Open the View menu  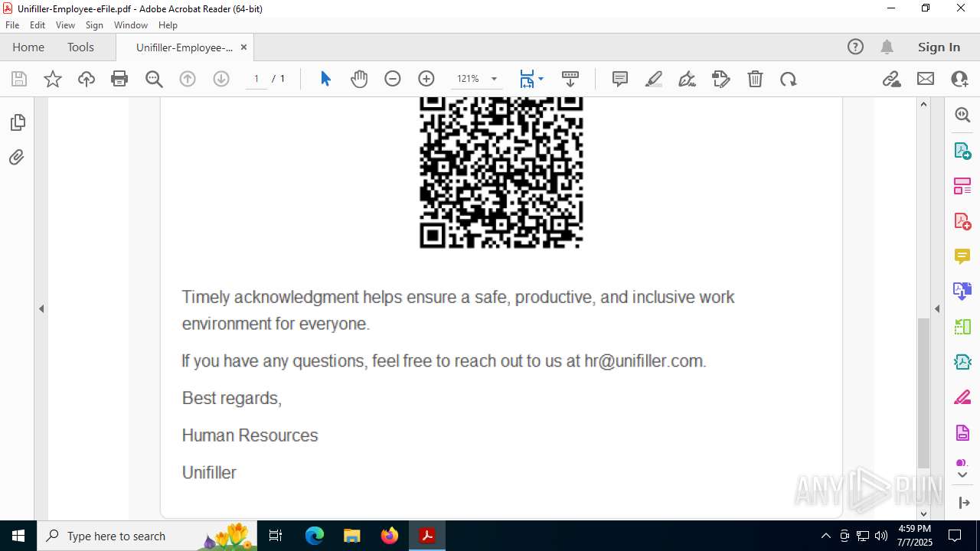tap(66, 25)
